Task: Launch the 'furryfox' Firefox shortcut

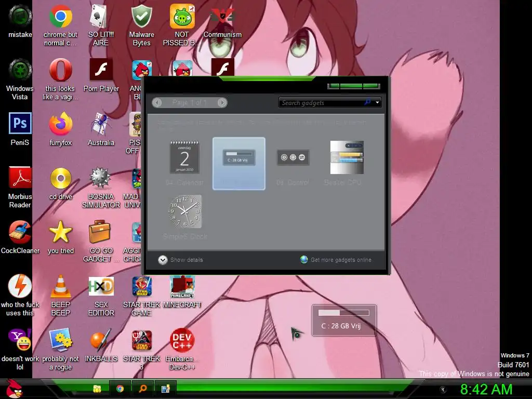Action: point(60,129)
